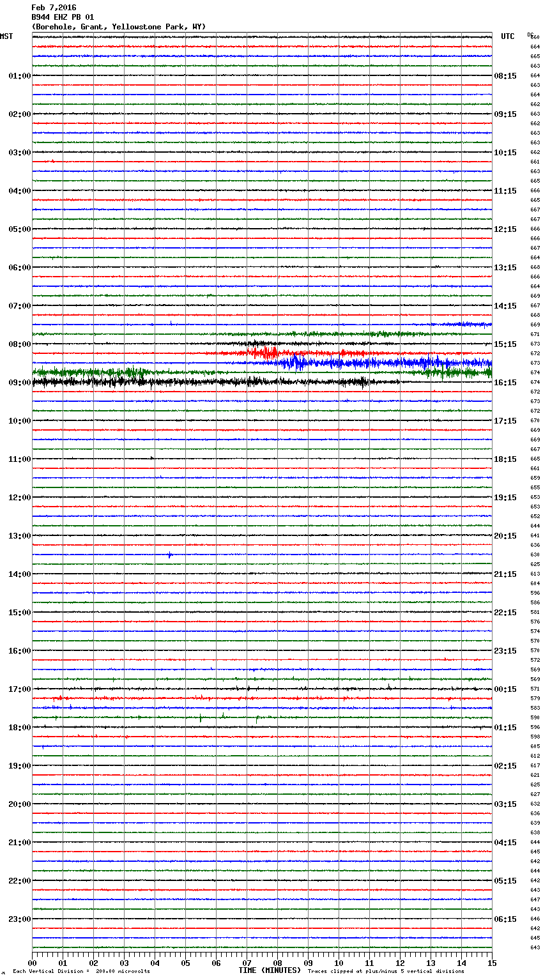Screen dimensions: 543x980
Task: Click the MST timezone header
Action: click(x=6, y=36)
